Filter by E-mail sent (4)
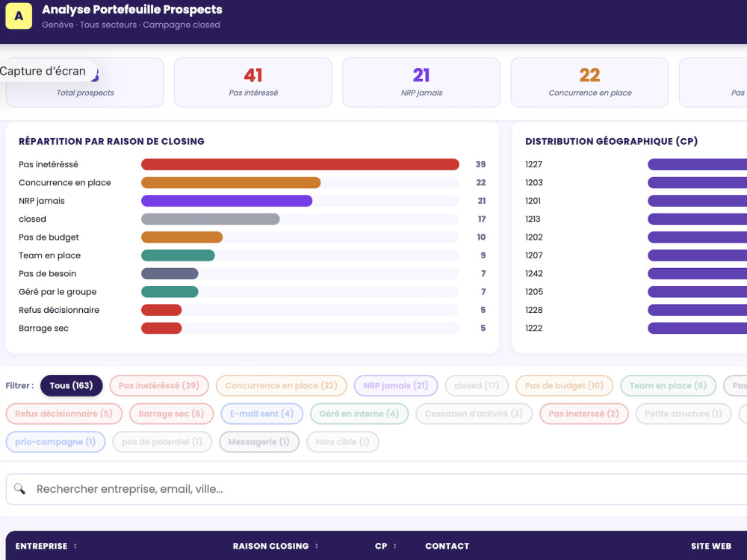This screenshot has width=747, height=560. (261, 414)
